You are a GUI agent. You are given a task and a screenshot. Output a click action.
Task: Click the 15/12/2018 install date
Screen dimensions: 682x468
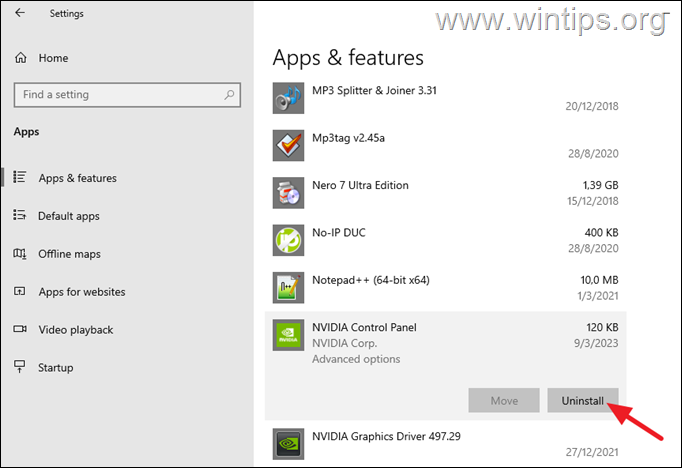593,201
